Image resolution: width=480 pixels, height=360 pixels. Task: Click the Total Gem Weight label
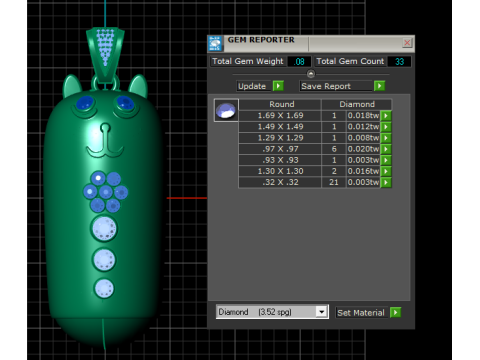pyautogui.click(x=248, y=61)
